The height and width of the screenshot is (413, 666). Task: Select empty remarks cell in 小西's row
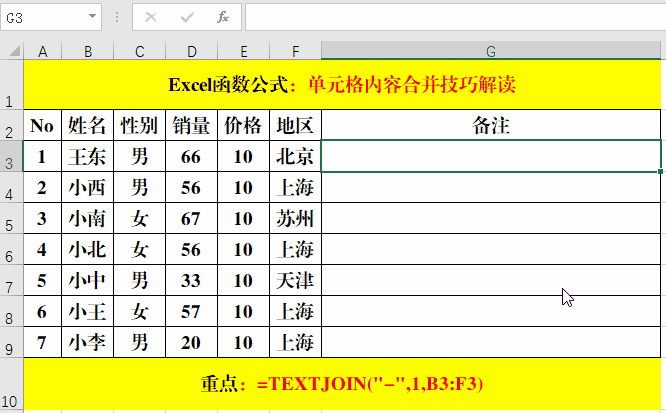pyautogui.click(x=491, y=187)
